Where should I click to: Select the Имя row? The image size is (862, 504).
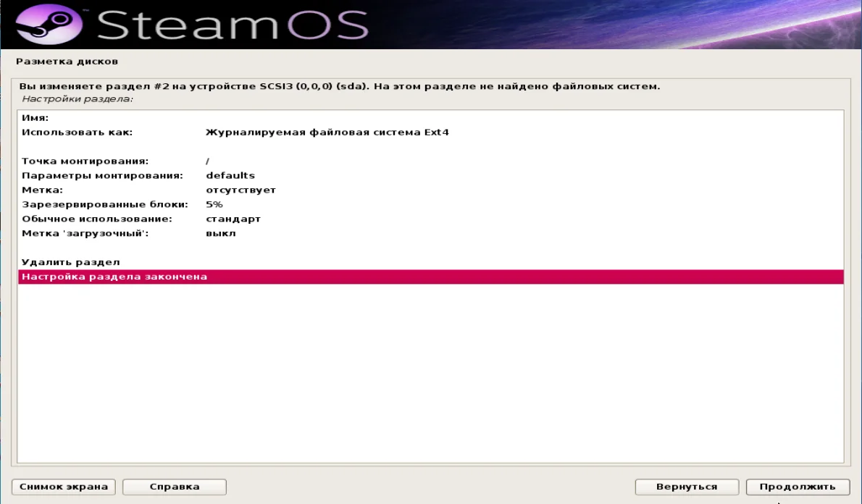[430, 117]
